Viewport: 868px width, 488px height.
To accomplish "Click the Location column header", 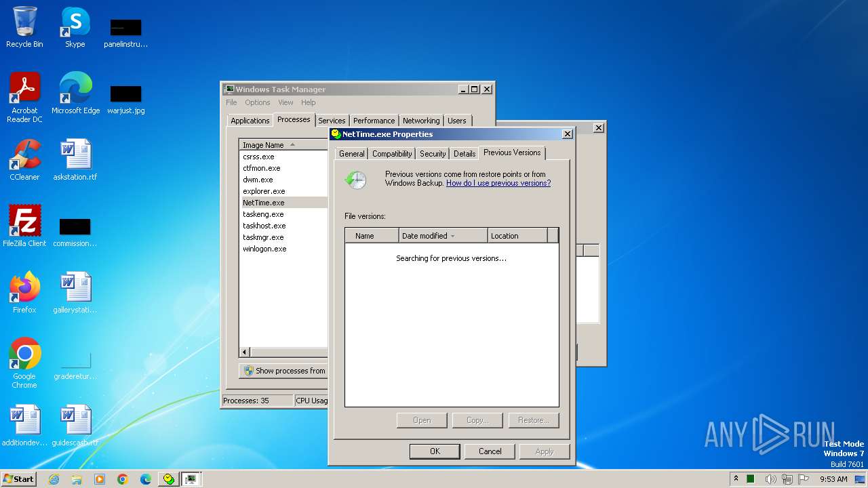I will tap(517, 236).
